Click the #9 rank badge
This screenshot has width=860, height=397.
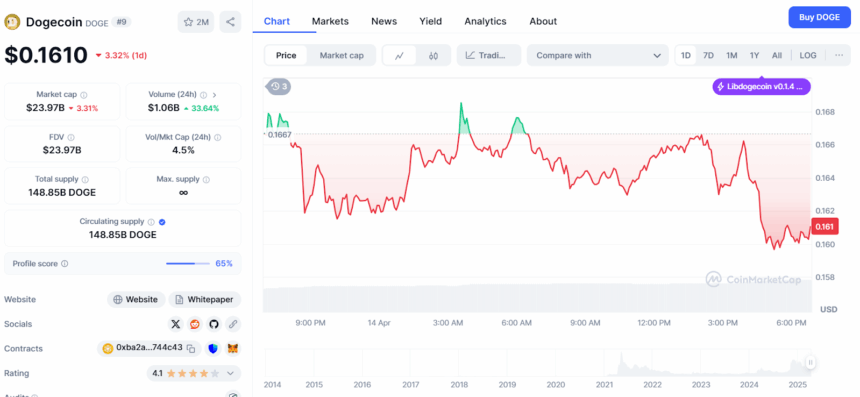pos(121,22)
